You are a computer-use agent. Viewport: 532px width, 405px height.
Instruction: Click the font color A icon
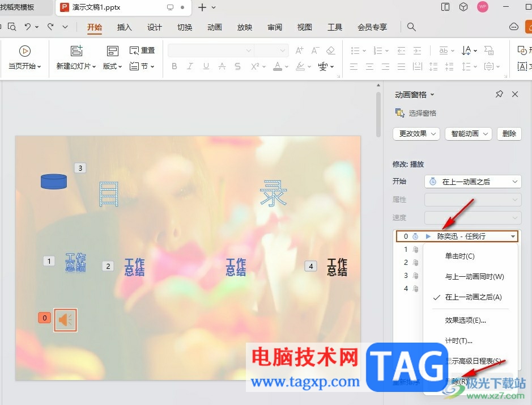[x=278, y=66]
